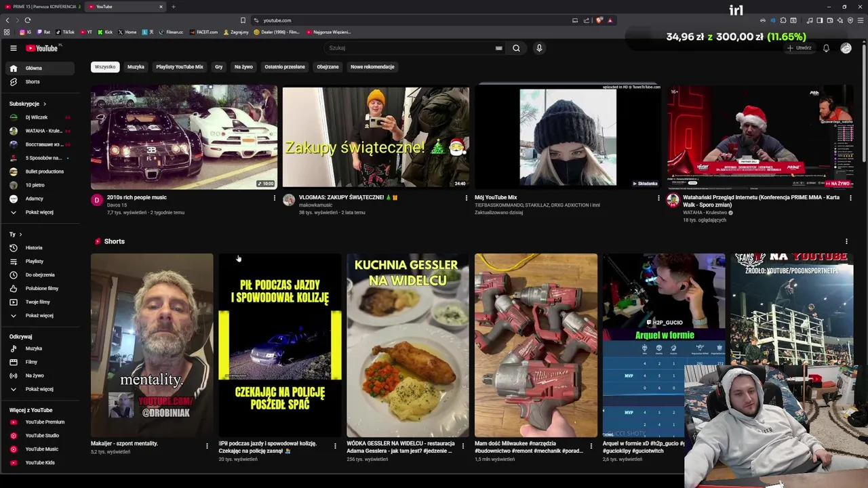Open the Bullet productions subscription

coord(40,171)
